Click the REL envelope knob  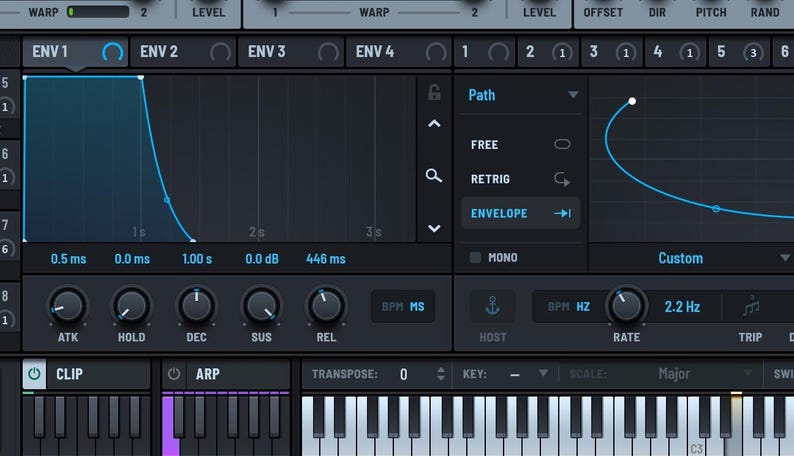pos(326,306)
